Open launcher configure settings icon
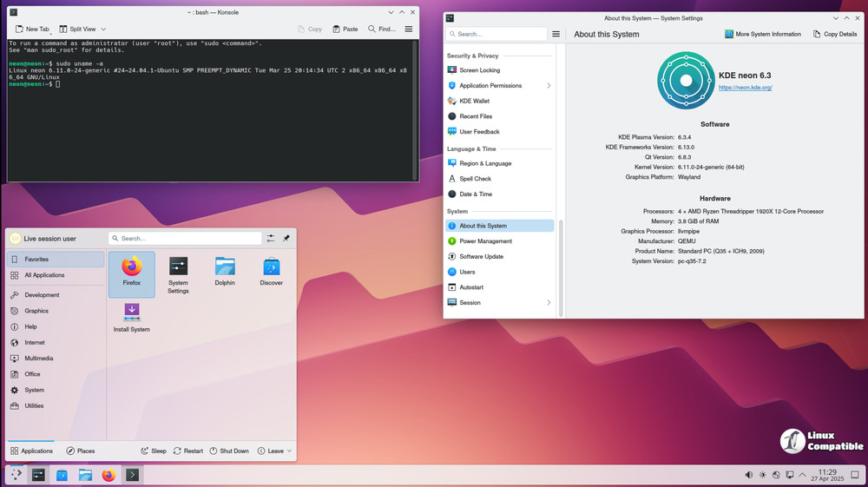The width and height of the screenshot is (868, 487). [271, 238]
